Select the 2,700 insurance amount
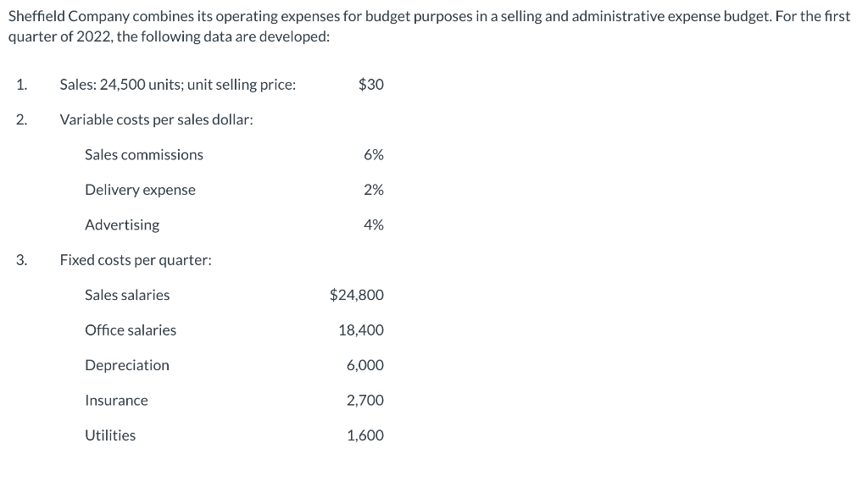 [x=364, y=401]
